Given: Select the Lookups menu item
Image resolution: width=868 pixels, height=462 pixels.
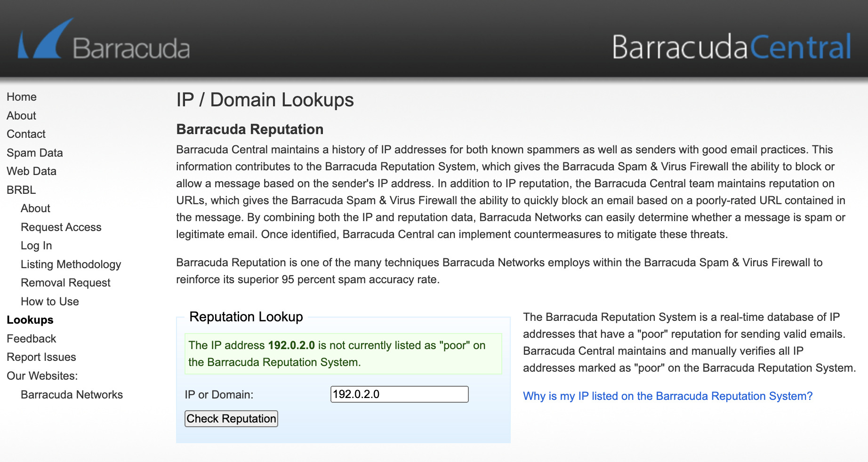Looking at the screenshot, I should pos(30,320).
